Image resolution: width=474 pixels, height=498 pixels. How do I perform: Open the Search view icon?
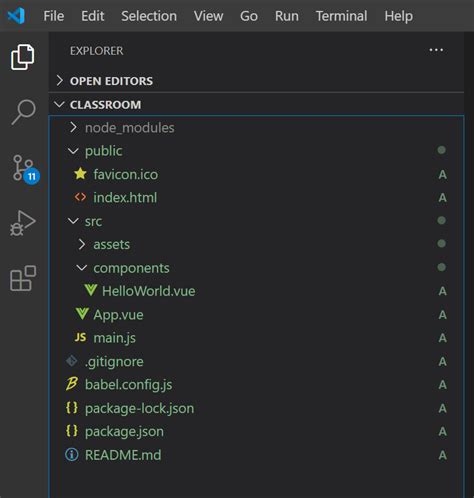coord(23,112)
